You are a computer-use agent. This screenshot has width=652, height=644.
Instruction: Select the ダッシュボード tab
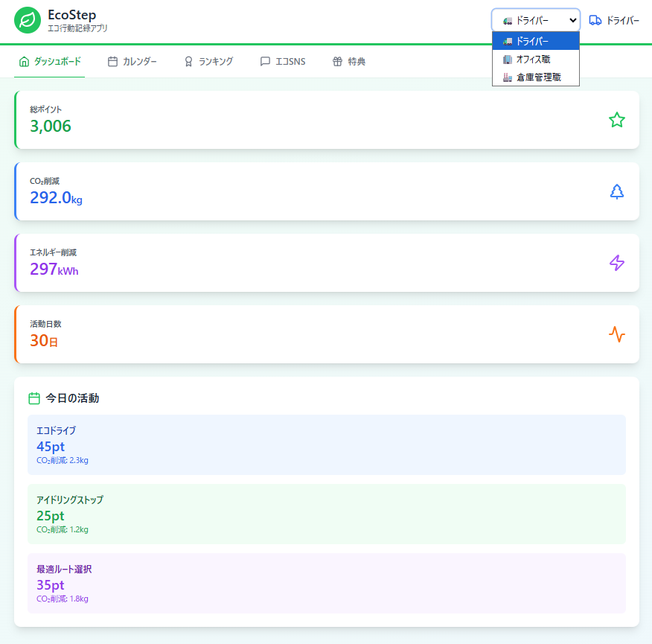(x=50, y=62)
